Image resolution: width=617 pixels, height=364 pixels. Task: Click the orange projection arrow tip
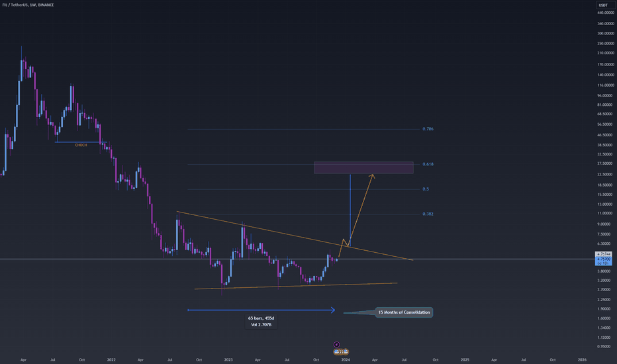(373, 175)
